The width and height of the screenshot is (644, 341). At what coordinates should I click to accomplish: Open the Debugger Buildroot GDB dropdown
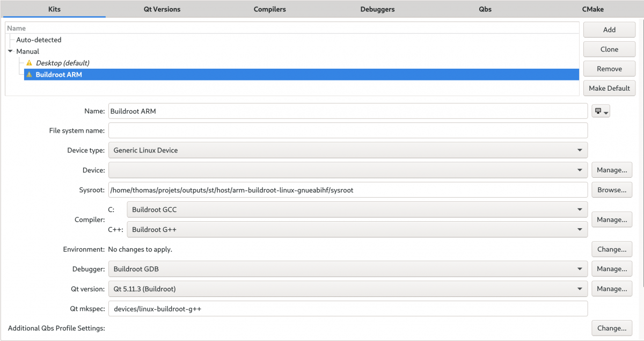coord(348,269)
